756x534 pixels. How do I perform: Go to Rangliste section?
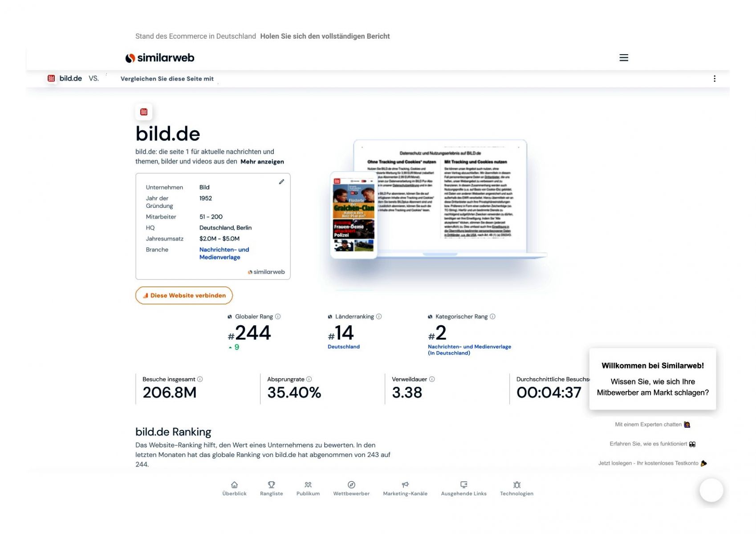click(x=271, y=488)
